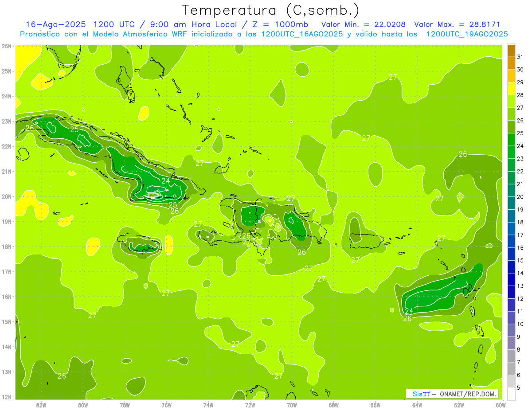This screenshot has width=532, height=411.
Task: Click the blue "Sistt" logo text
Action: tap(421, 394)
